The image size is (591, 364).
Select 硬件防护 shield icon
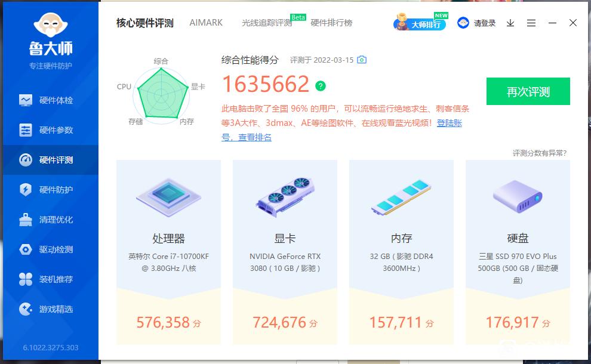(x=26, y=190)
